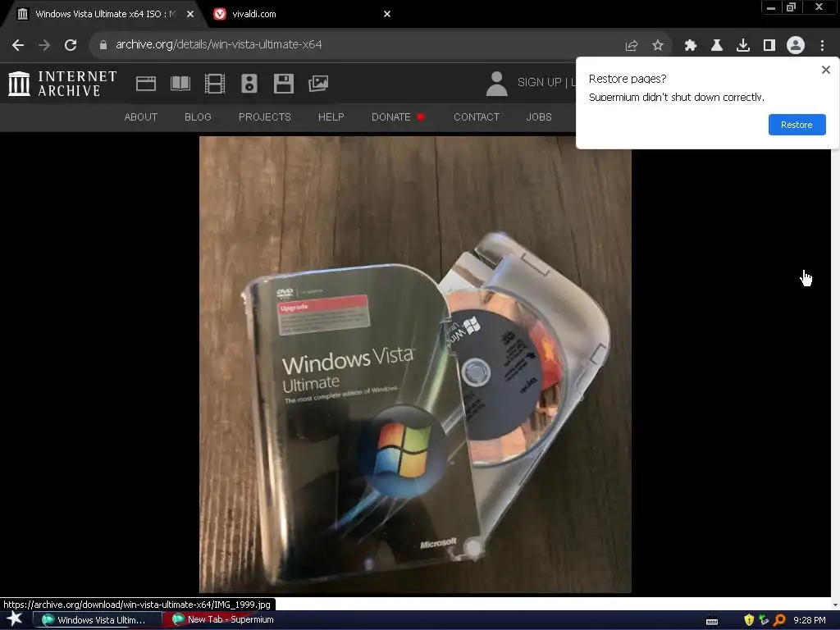The image size is (840, 630).
Task: Click the green arrows tray icon
Action: pos(764,620)
